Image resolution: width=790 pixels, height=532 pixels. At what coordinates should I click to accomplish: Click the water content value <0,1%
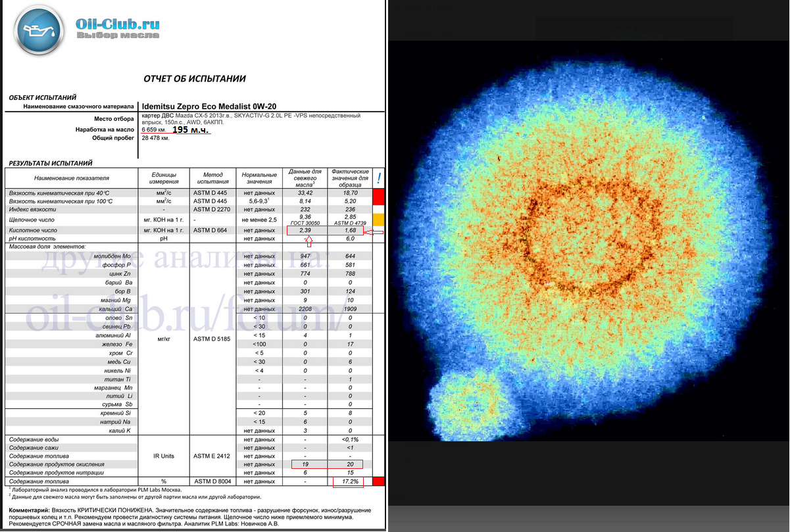tap(350, 439)
